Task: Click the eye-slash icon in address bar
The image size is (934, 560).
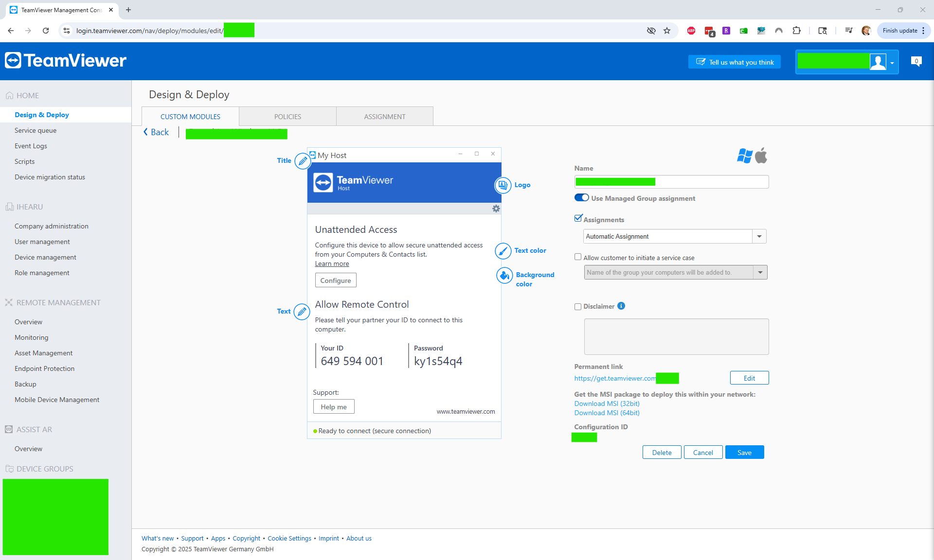Action: click(651, 31)
